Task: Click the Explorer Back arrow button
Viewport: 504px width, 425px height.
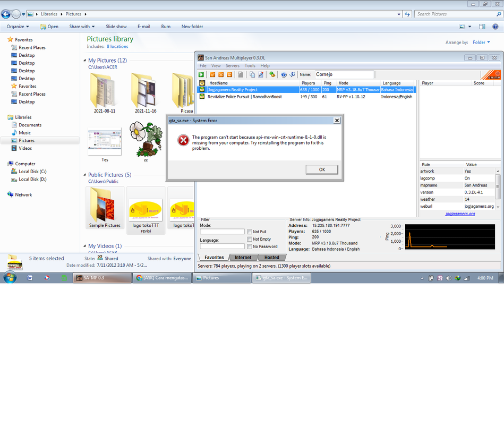Action: click(x=6, y=14)
